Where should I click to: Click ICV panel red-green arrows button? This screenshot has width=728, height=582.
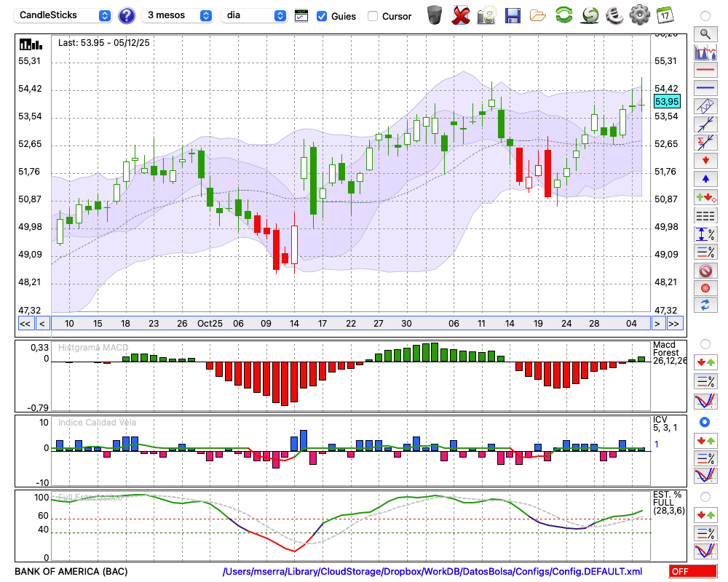(705, 440)
